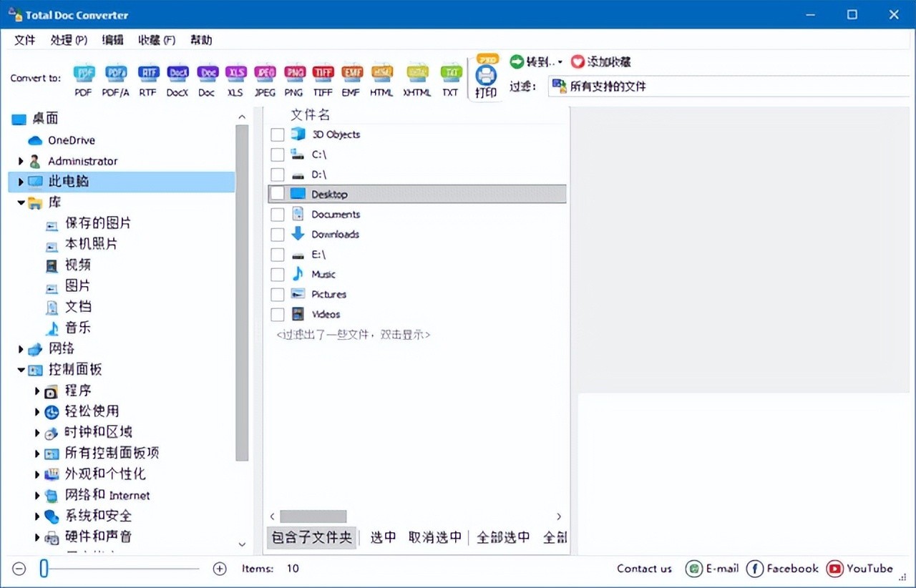Open the 转到 dropdown arrow

tap(560, 62)
